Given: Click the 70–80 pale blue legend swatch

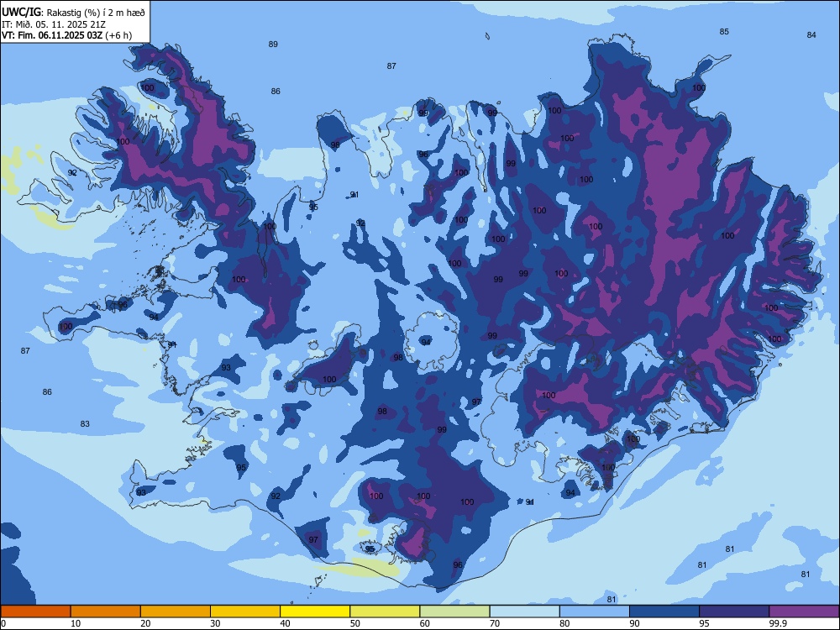Looking at the screenshot, I should click(x=524, y=612).
